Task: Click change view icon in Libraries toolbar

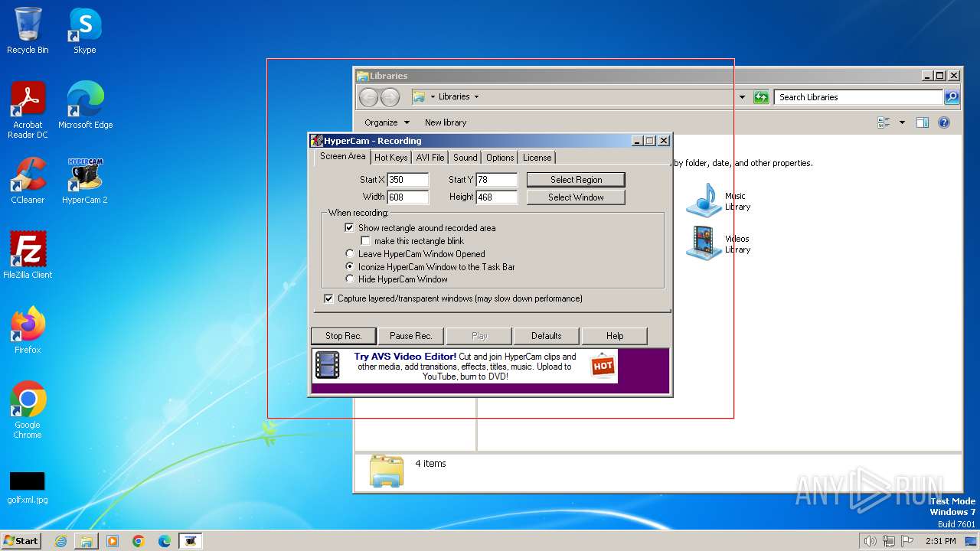Action: pos(884,122)
